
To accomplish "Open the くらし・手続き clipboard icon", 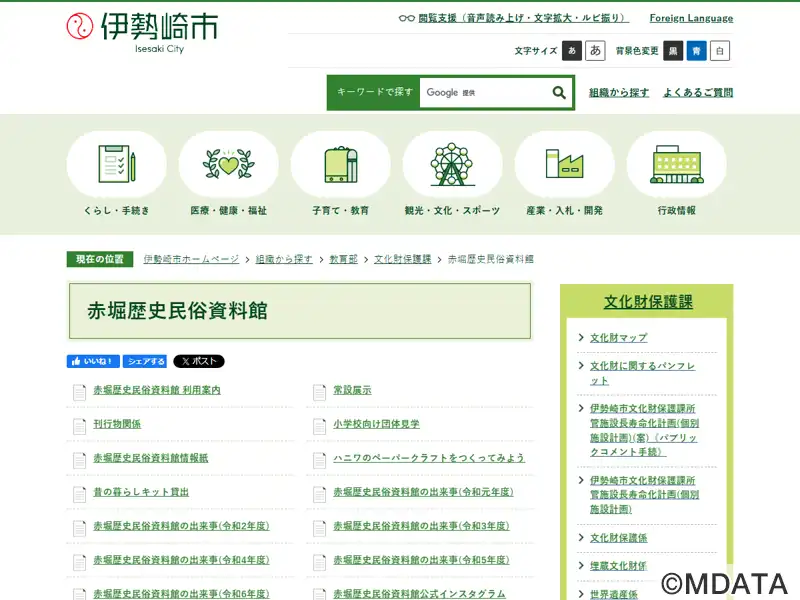I will (116, 165).
